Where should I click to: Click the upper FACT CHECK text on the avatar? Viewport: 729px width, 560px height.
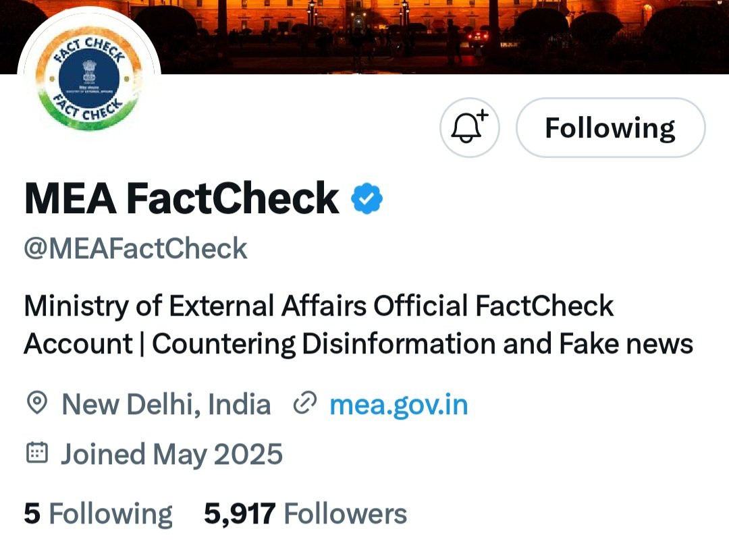point(88,49)
